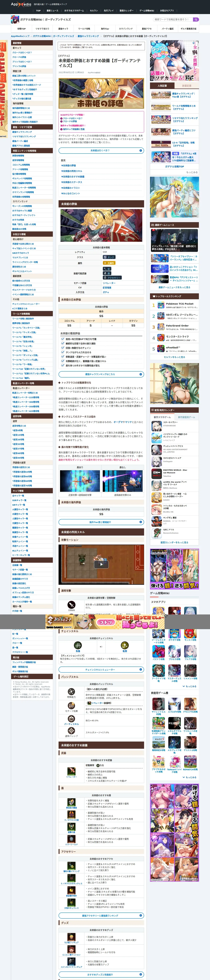The height and width of the screenshot is (980, 210).
Task: Click モンスターストライク ranking icon
Action: coord(161,338)
